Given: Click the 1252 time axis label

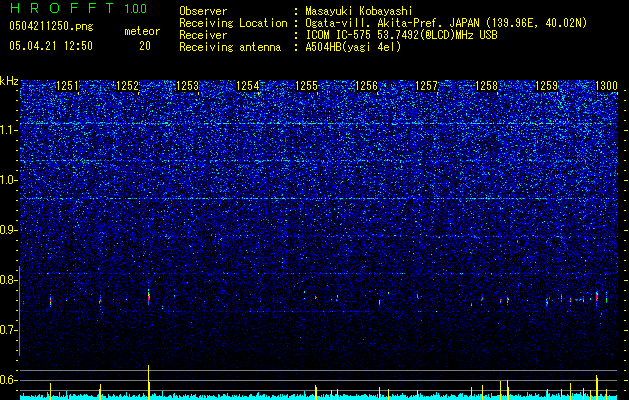Looking at the screenshot, I should pyautogui.click(x=128, y=86).
